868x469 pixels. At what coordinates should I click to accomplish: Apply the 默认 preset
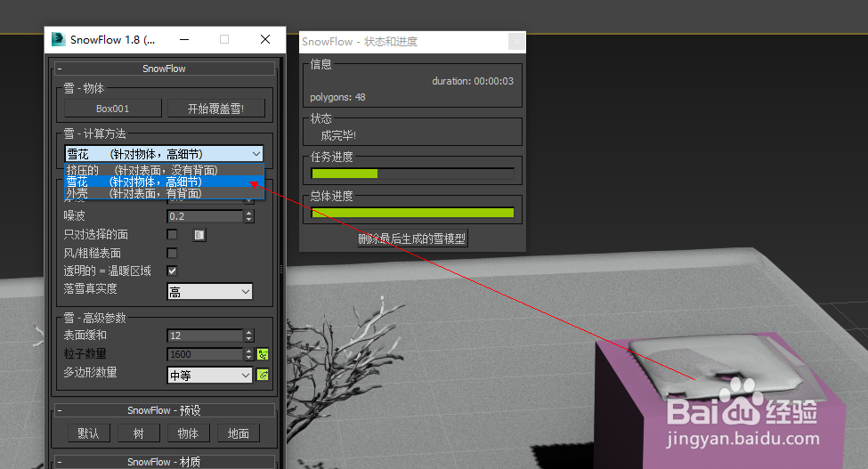coord(88,433)
